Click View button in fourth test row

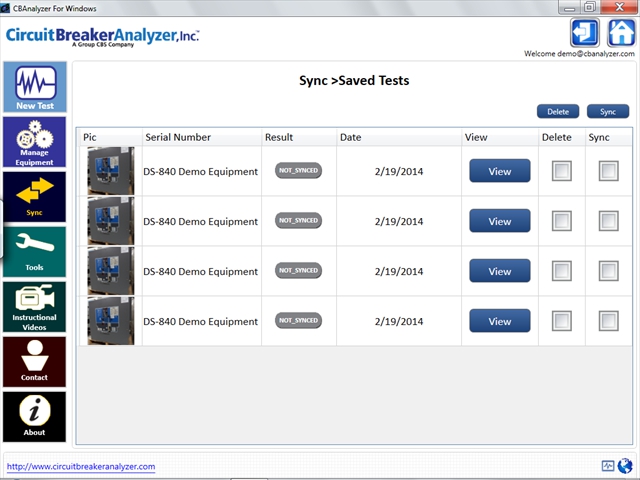[500, 321]
